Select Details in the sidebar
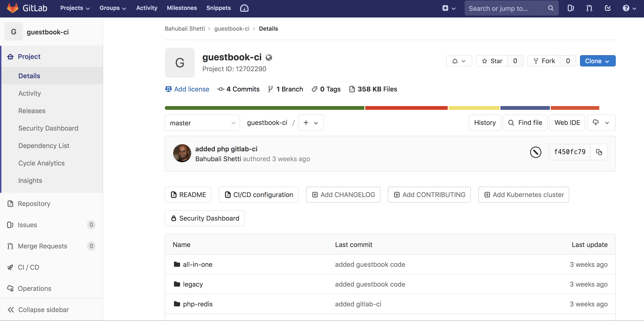 click(29, 76)
